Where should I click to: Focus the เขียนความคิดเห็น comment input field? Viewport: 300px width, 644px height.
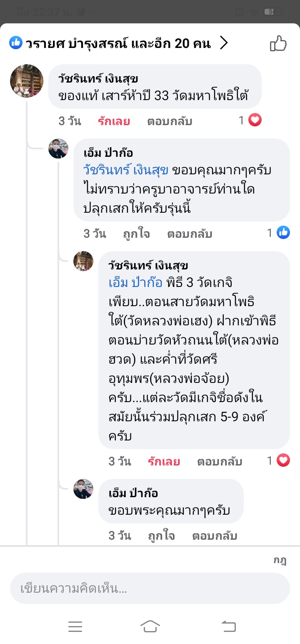150,588
